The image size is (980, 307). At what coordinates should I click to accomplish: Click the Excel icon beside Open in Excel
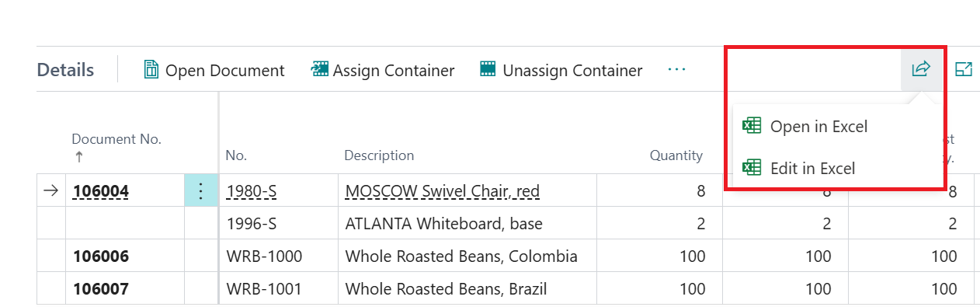pyautogui.click(x=751, y=126)
